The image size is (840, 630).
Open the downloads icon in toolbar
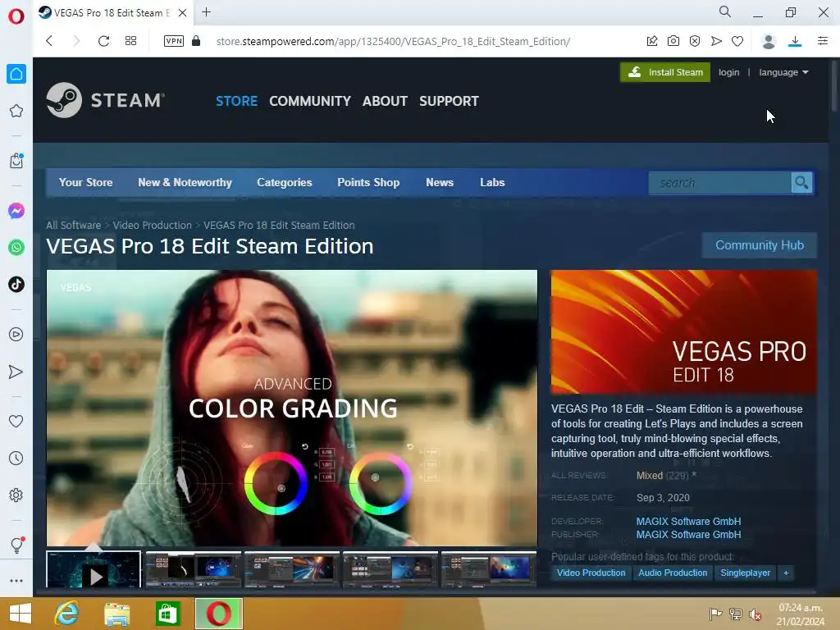click(x=795, y=41)
